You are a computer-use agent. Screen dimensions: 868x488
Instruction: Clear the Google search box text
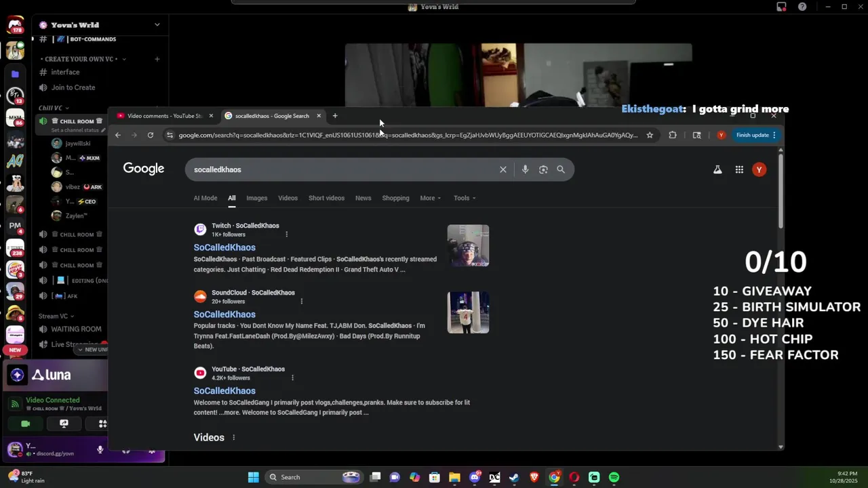503,169
